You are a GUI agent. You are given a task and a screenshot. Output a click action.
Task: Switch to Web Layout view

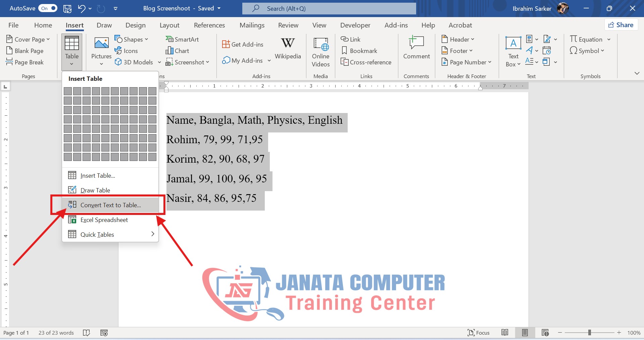(545, 333)
